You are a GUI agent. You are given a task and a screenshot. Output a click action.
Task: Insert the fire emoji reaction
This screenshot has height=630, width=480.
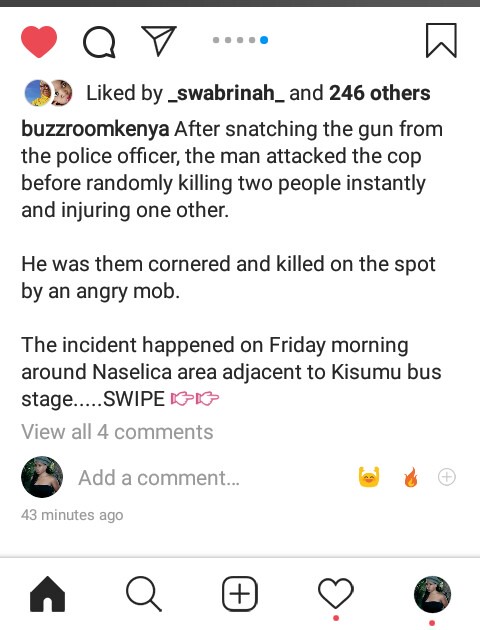point(411,477)
